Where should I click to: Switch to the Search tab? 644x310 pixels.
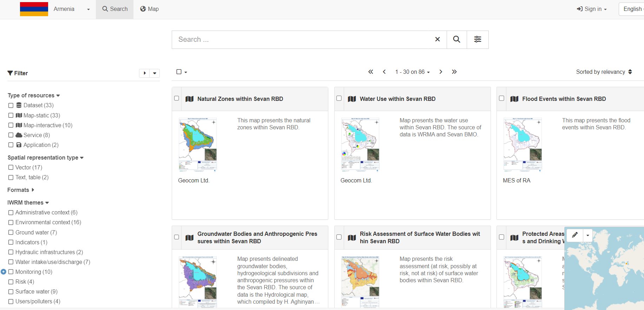click(x=115, y=9)
